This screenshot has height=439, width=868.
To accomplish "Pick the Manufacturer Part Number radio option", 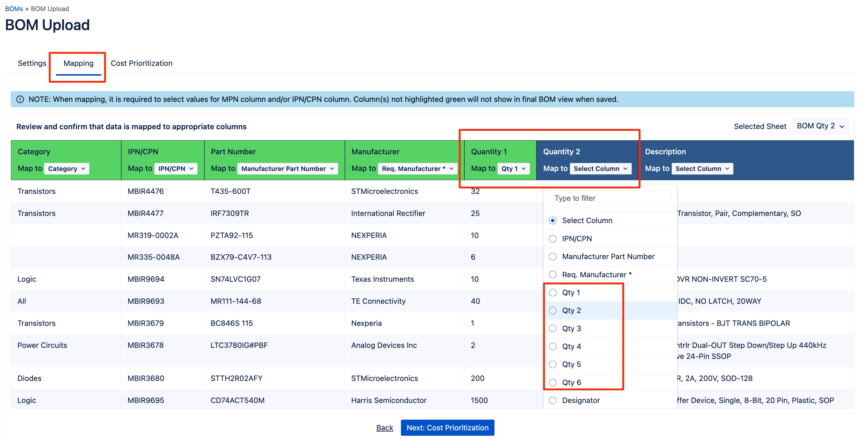I will [x=553, y=256].
